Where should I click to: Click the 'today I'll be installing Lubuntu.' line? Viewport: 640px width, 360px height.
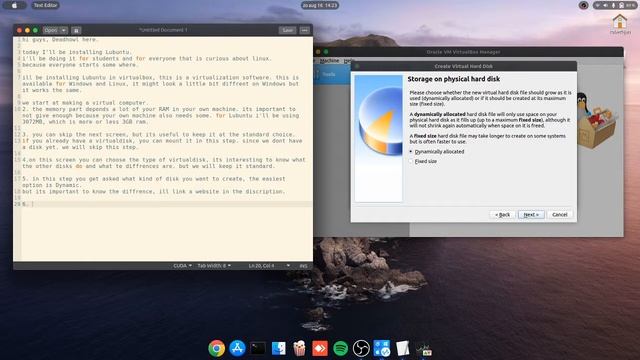(77, 52)
